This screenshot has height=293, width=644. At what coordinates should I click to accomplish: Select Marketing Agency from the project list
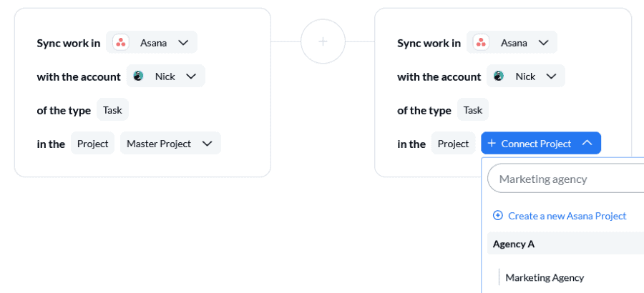click(x=545, y=277)
